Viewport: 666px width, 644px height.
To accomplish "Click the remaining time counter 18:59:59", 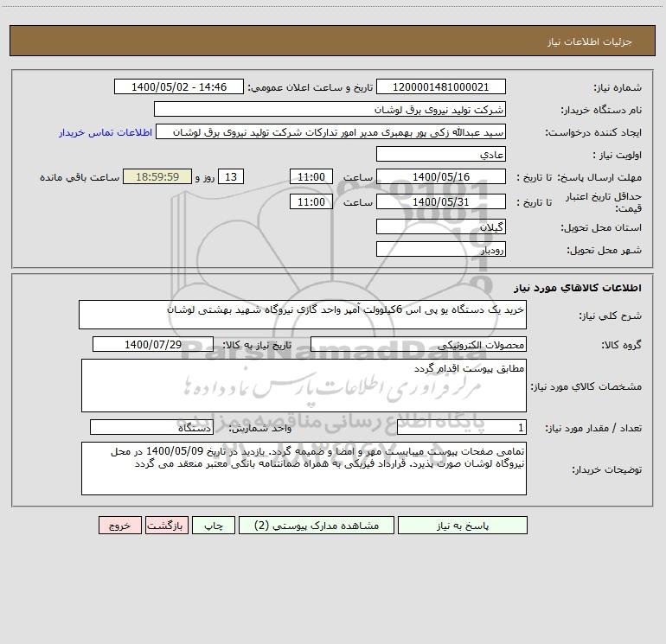I will pyautogui.click(x=157, y=176).
